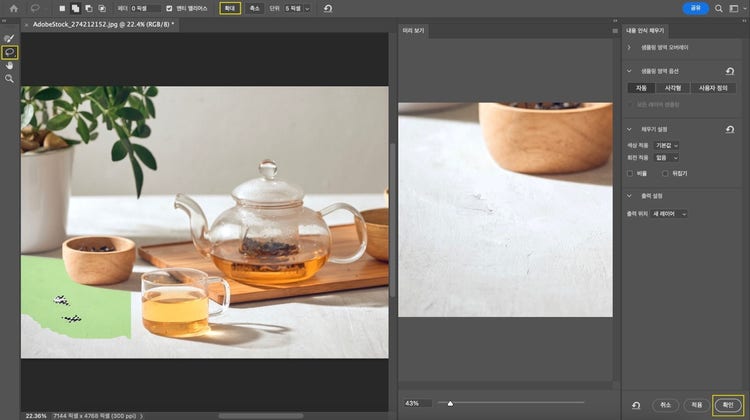Image resolution: width=750 pixels, height=420 pixels.
Task: Expand the 샘플링 영역 오버레이 section
Action: tap(629, 48)
